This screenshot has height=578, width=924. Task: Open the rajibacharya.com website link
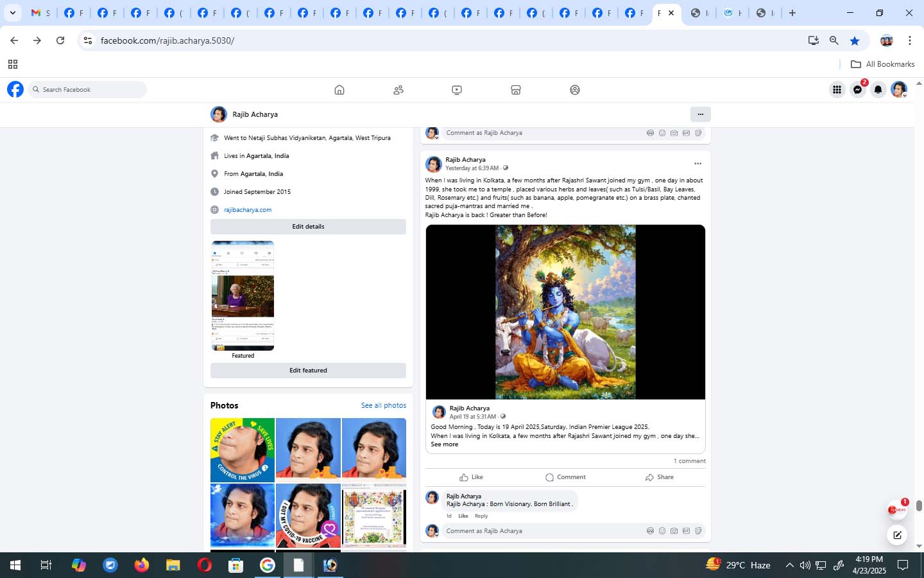248,210
